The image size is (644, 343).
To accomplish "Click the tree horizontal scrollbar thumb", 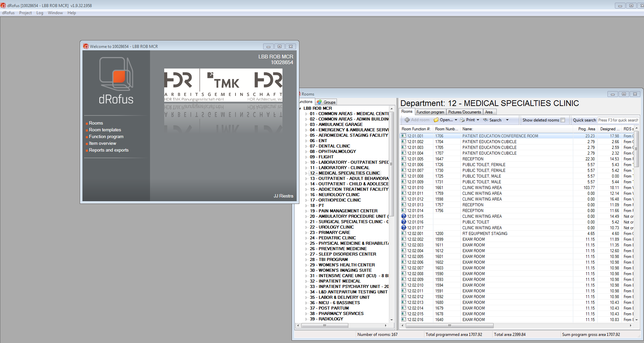I will tap(324, 326).
